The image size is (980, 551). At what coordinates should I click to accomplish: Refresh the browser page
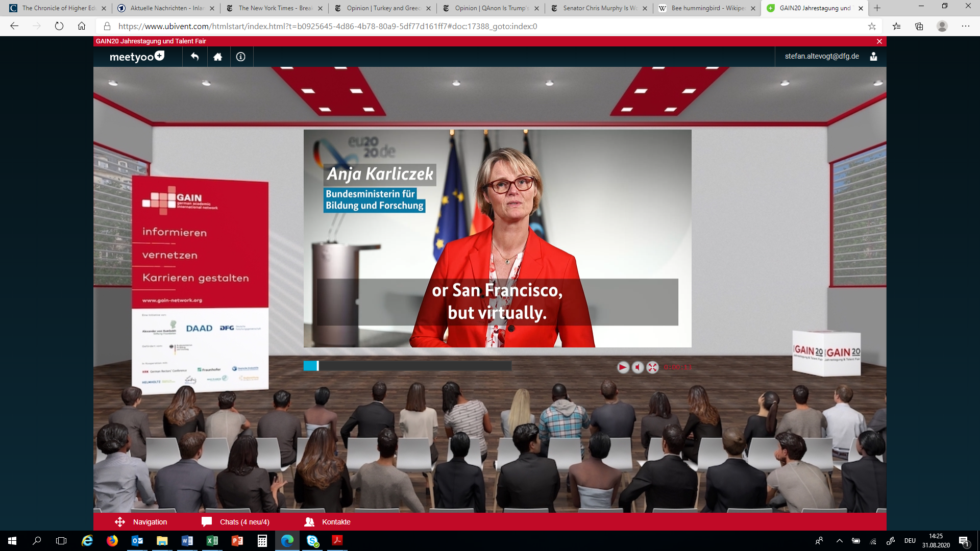(59, 27)
